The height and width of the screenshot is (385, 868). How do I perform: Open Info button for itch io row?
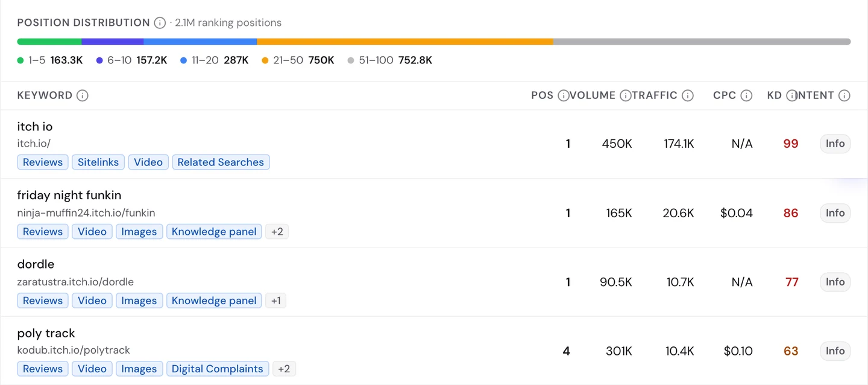pyautogui.click(x=835, y=144)
